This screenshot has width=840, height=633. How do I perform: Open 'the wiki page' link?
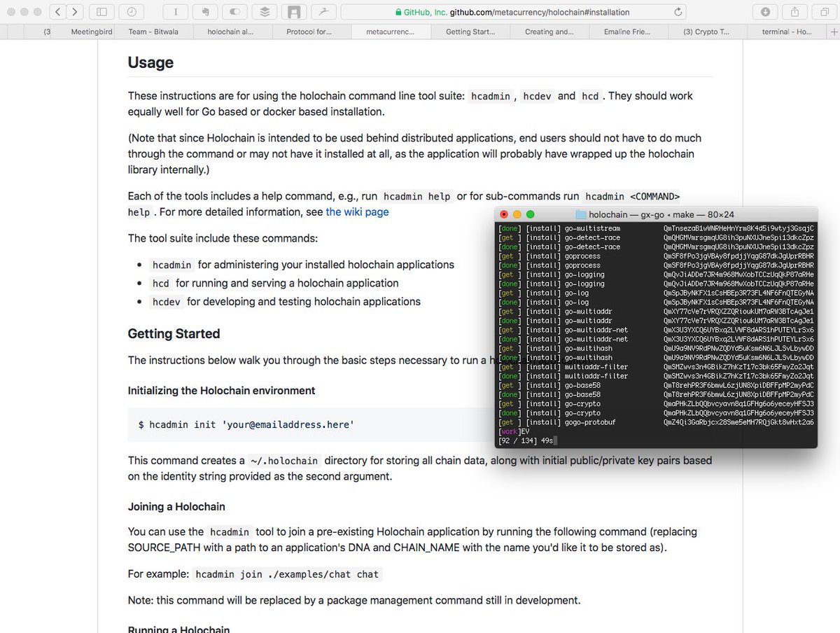pos(357,212)
